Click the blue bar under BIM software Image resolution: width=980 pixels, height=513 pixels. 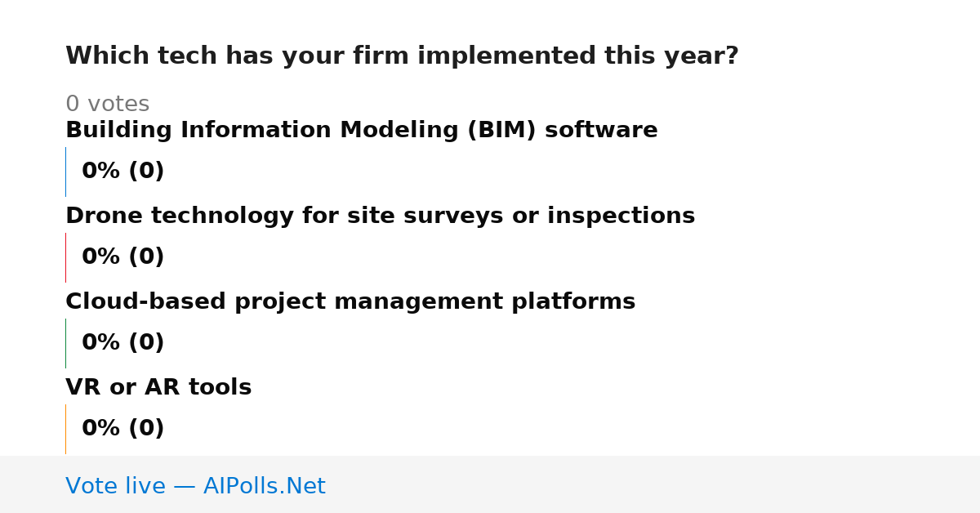click(x=65, y=172)
